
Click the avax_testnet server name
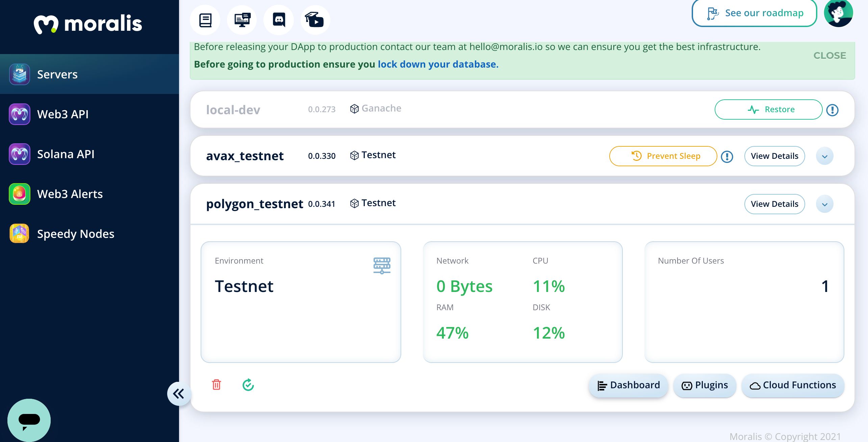(x=245, y=156)
